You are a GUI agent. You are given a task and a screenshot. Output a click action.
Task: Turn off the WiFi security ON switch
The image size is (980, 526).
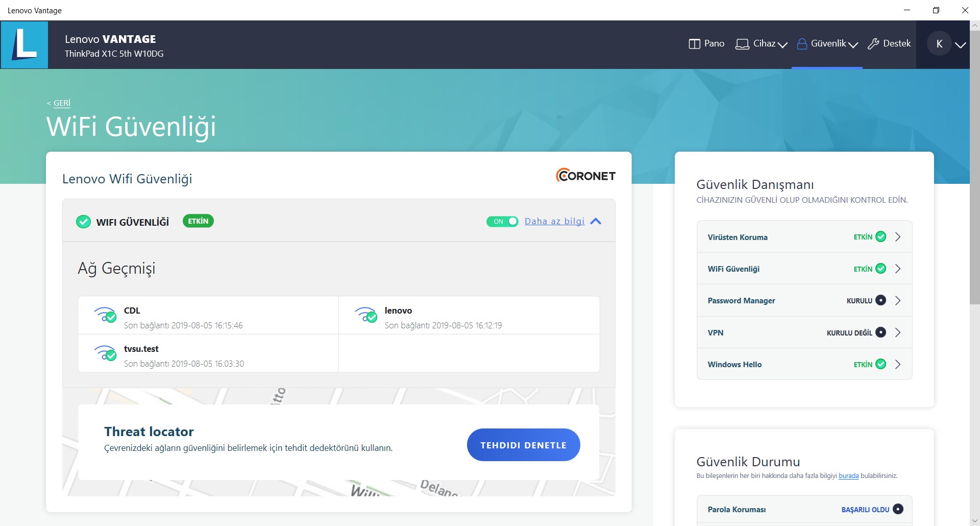[502, 222]
